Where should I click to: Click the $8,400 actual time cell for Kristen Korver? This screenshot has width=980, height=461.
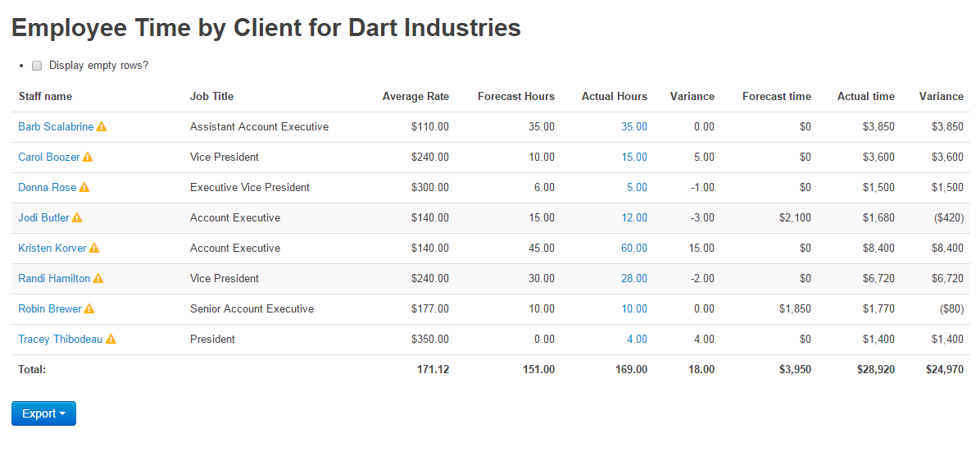click(x=878, y=248)
